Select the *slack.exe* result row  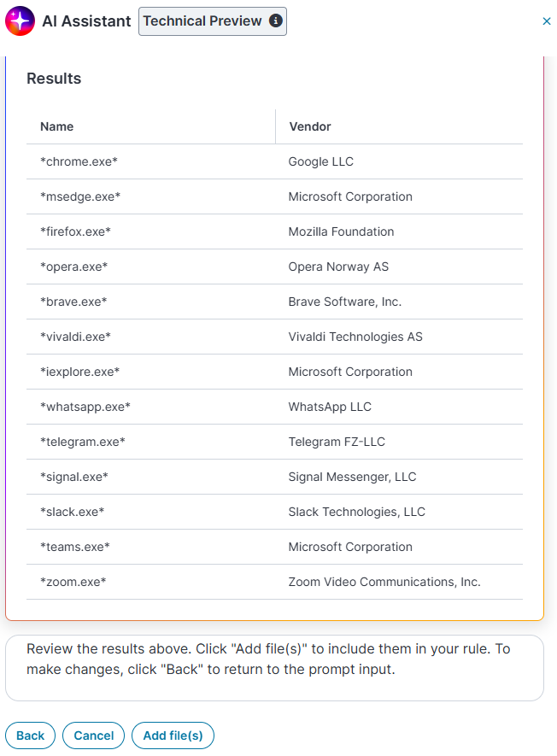(x=274, y=512)
